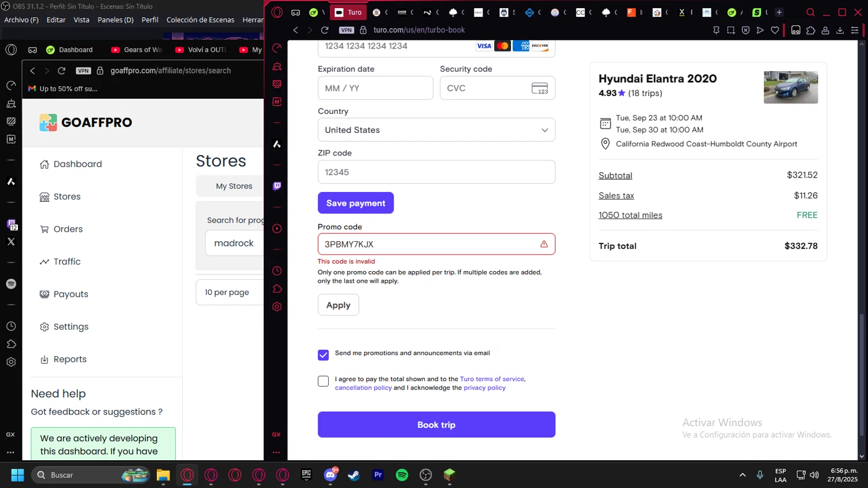Open Twitch in the red Opera sidebar
This screenshot has height=488, width=868.
(x=277, y=186)
